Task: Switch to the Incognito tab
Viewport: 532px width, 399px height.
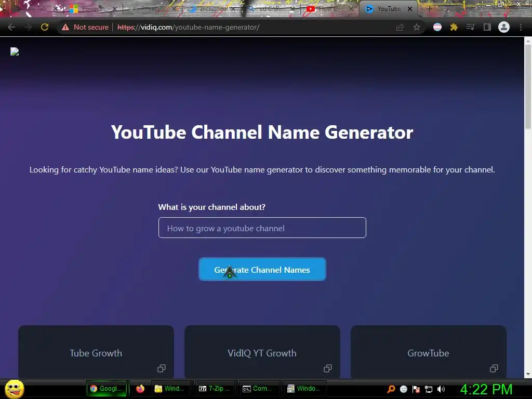Action: tap(212, 9)
